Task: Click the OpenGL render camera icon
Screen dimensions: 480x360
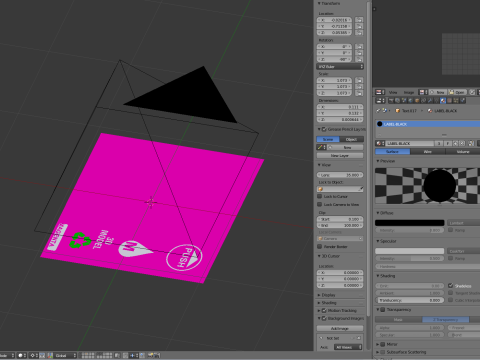Action: tap(150, 355)
